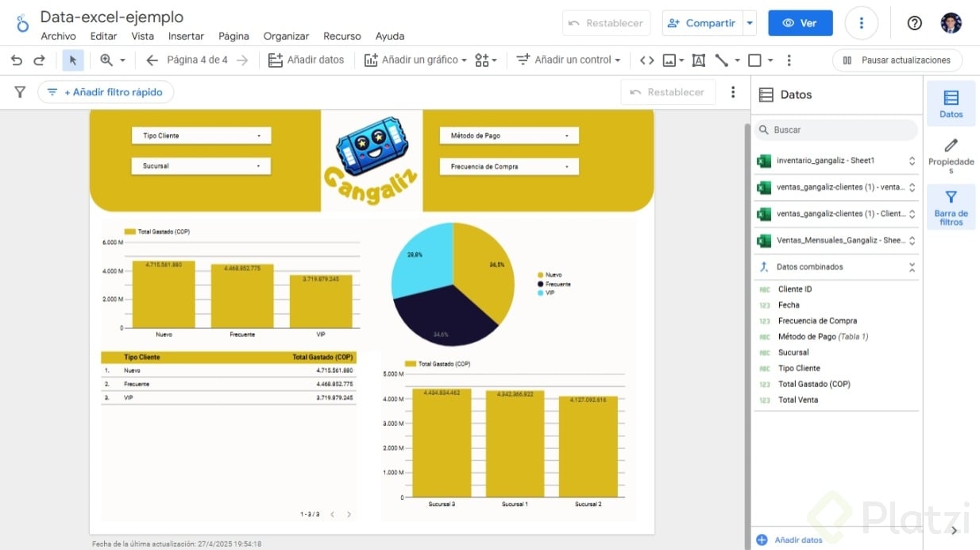The height and width of the screenshot is (550, 980).
Task: Open Añadir un control dropdown
Action: coord(569,60)
